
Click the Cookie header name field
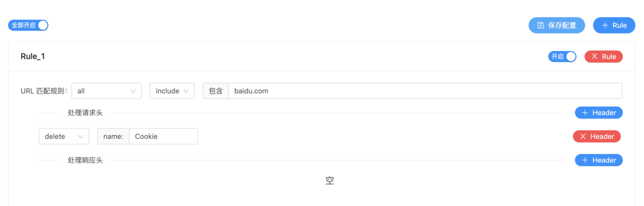point(164,136)
